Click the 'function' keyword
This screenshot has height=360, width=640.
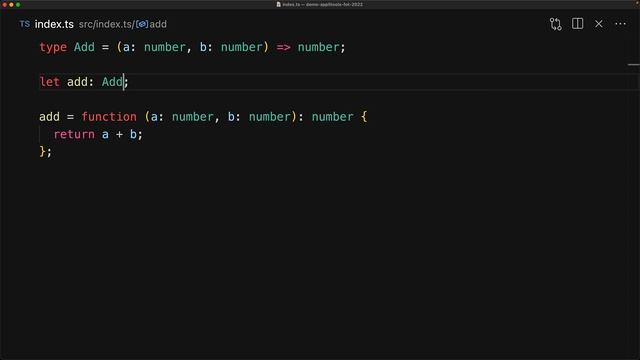click(x=109, y=117)
